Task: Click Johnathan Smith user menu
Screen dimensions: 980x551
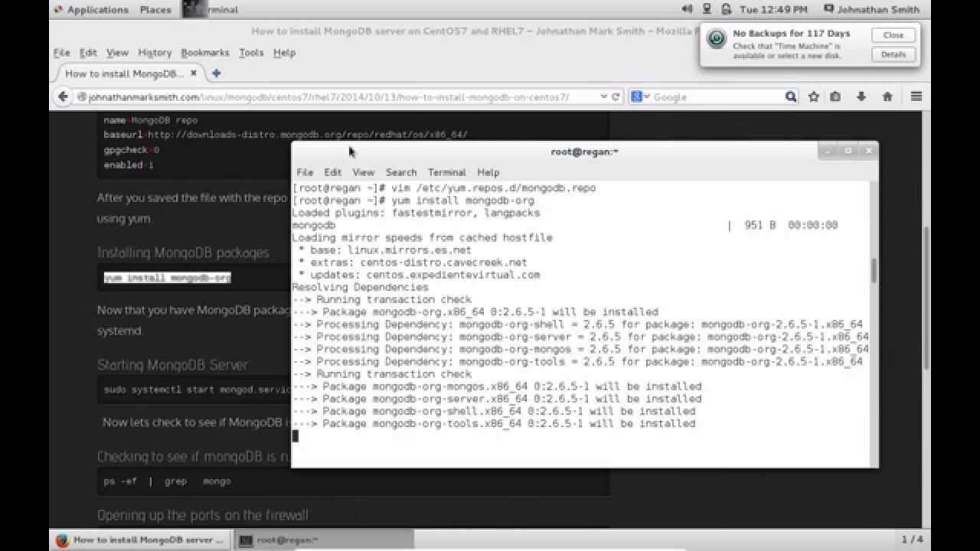Action: point(871,9)
